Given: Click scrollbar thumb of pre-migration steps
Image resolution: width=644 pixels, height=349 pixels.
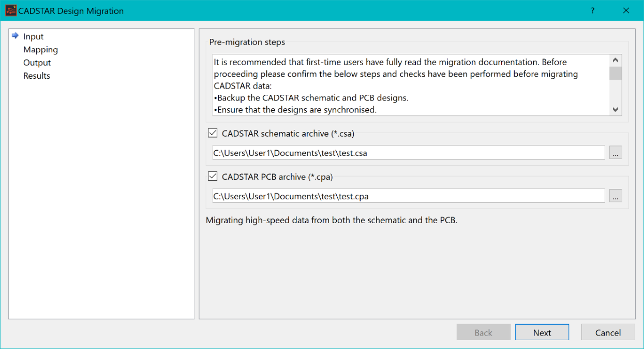Looking at the screenshot, I should tap(616, 73).
